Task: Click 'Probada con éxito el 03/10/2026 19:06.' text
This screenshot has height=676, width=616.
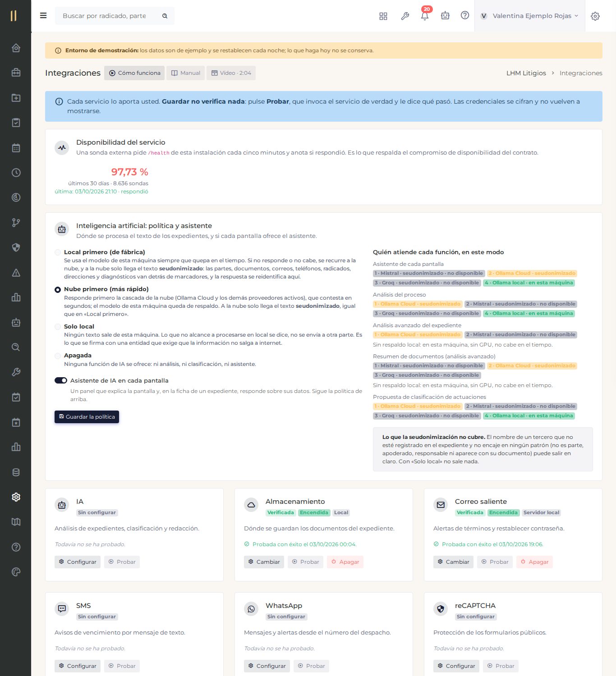Action: coord(492,544)
